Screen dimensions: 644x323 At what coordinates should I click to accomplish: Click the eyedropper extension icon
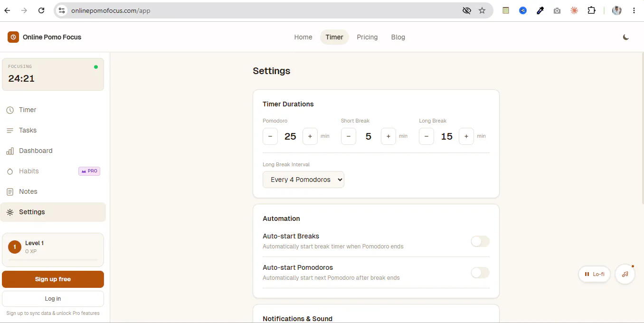(x=540, y=10)
